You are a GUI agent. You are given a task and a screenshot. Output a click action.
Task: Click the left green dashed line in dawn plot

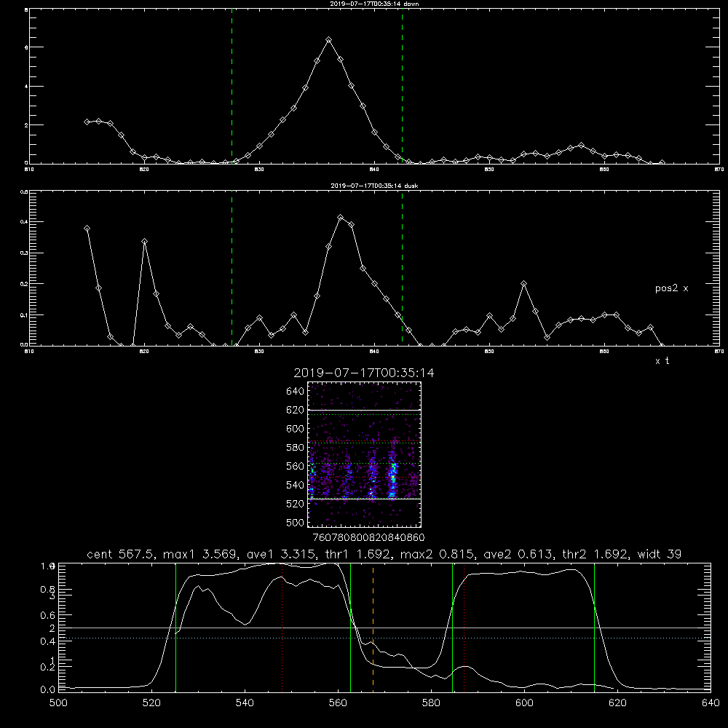click(232, 88)
